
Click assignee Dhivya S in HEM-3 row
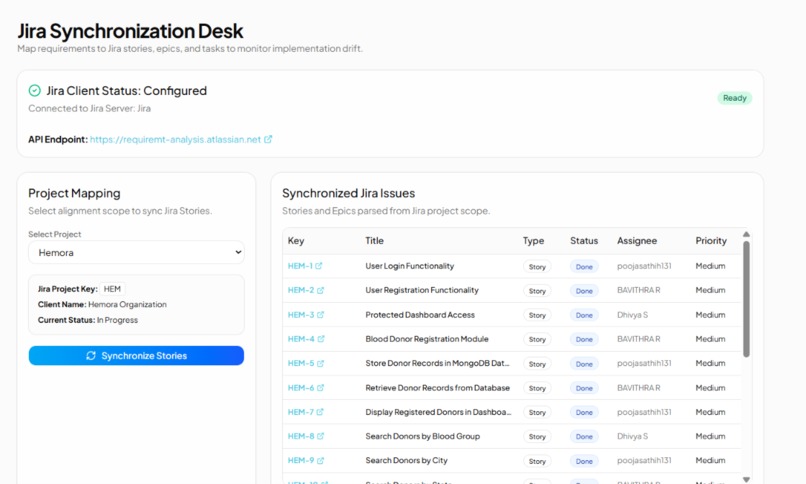tap(632, 314)
